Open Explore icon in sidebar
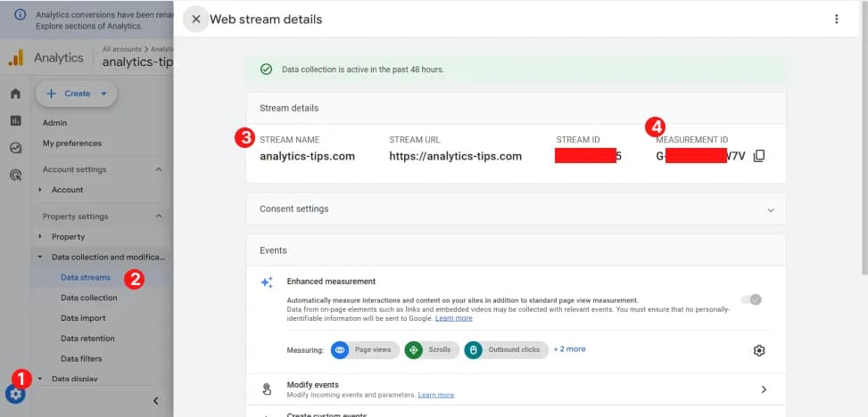Screen dimensions: 868x417 (15, 148)
